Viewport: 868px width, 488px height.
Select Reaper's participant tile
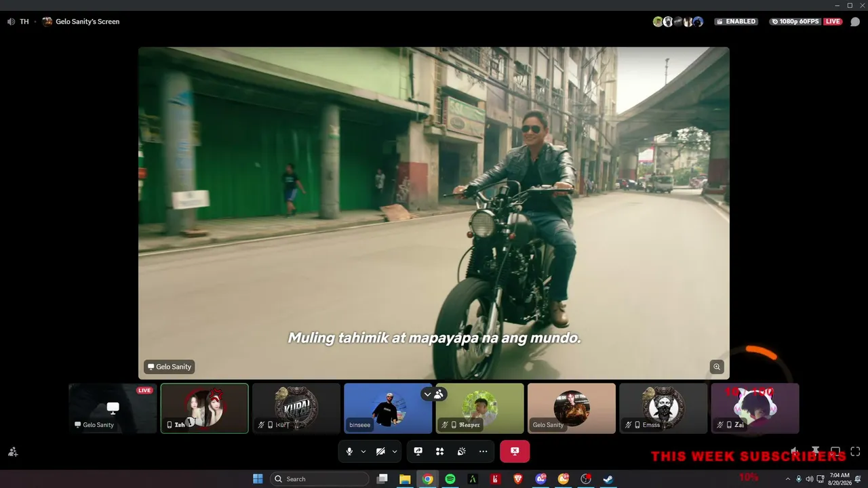480,409
